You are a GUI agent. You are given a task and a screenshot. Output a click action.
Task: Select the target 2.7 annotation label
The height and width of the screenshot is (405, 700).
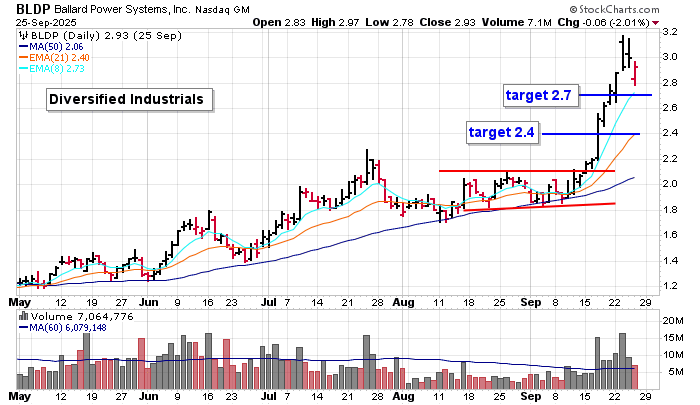coord(540,94)
